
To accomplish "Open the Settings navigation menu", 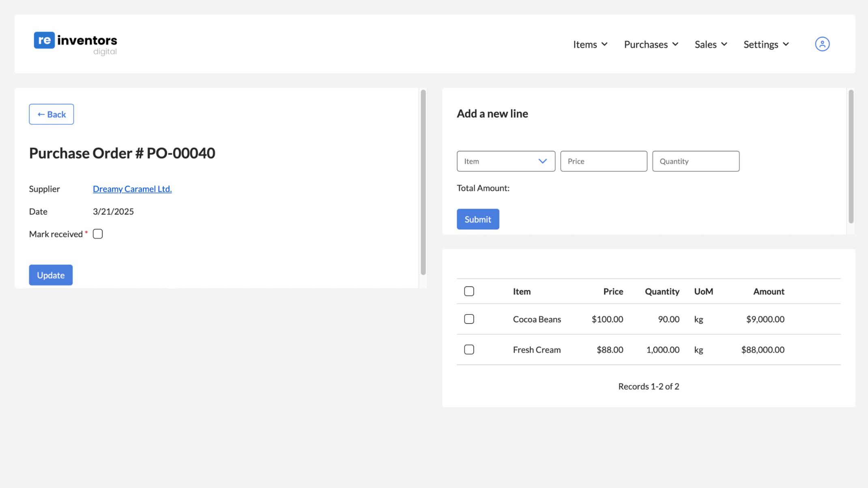I will tap(761, 44).
